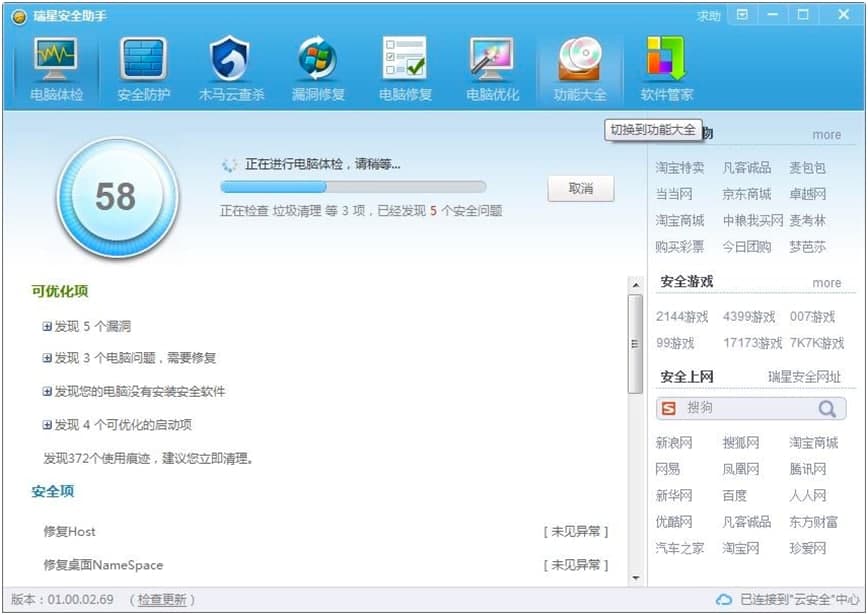Open 今日团购 link
Viewport: 868px width, 615px height.
click(x=746, y=247)
